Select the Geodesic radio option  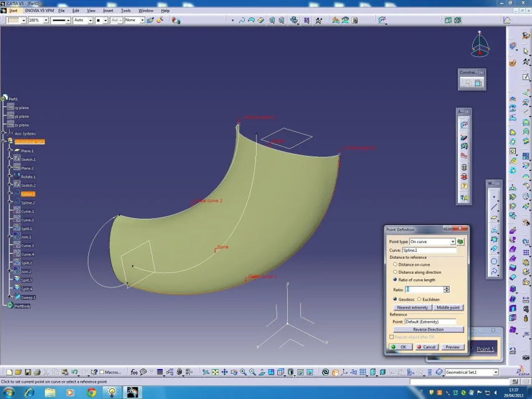point(395,299)
